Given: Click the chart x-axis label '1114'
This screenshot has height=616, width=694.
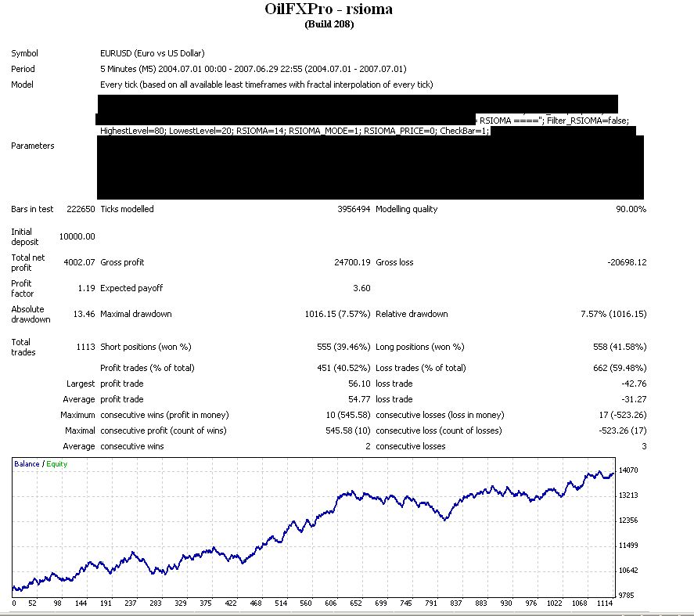Looking at the screenshot, I should coord(605,603).
